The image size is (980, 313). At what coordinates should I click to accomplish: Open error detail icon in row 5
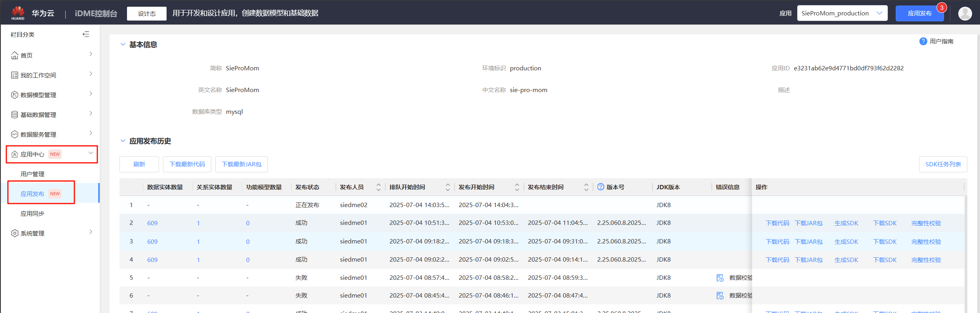click(720, 278)
